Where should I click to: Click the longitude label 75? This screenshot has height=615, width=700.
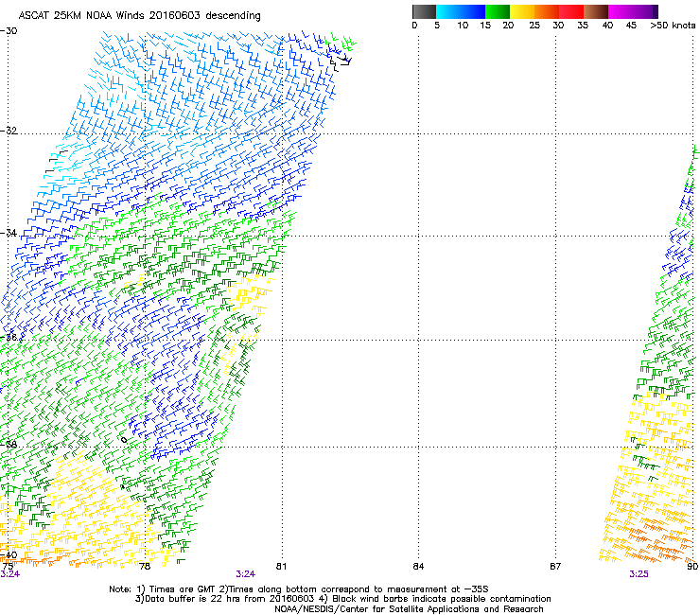point(8,567)
